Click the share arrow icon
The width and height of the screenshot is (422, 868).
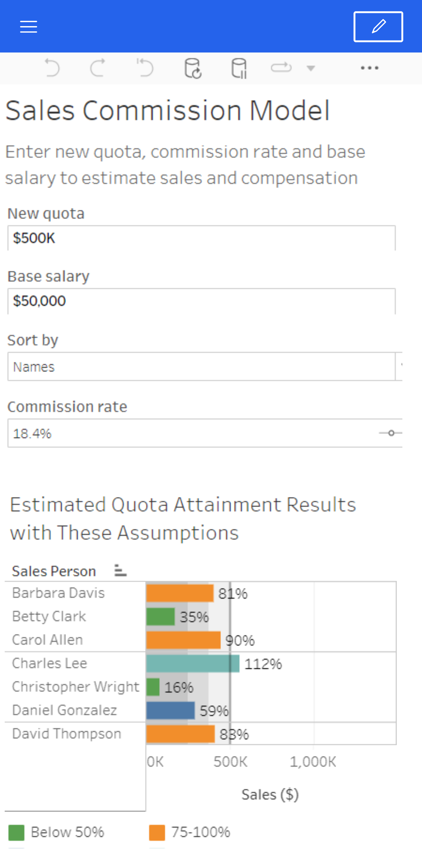coord(281,68)
